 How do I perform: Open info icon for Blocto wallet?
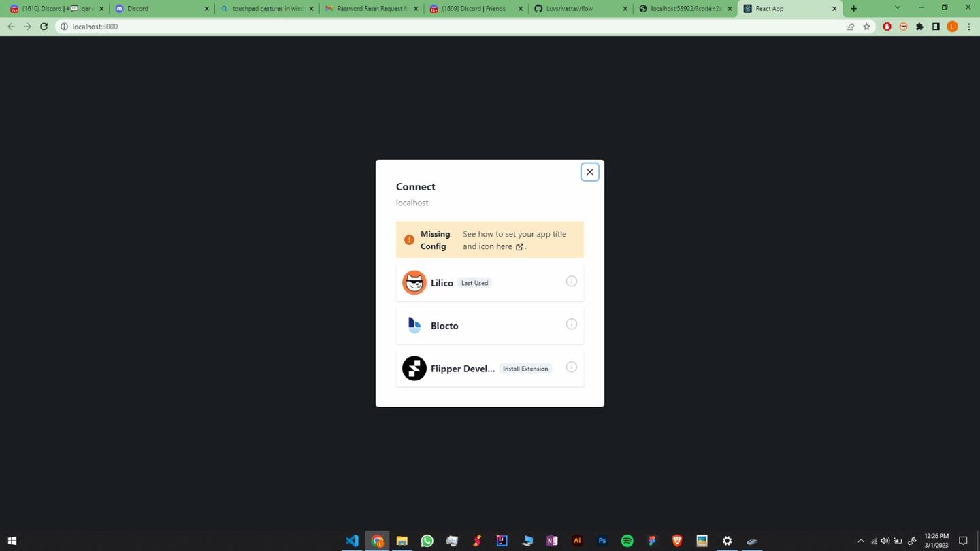[571, 324]
